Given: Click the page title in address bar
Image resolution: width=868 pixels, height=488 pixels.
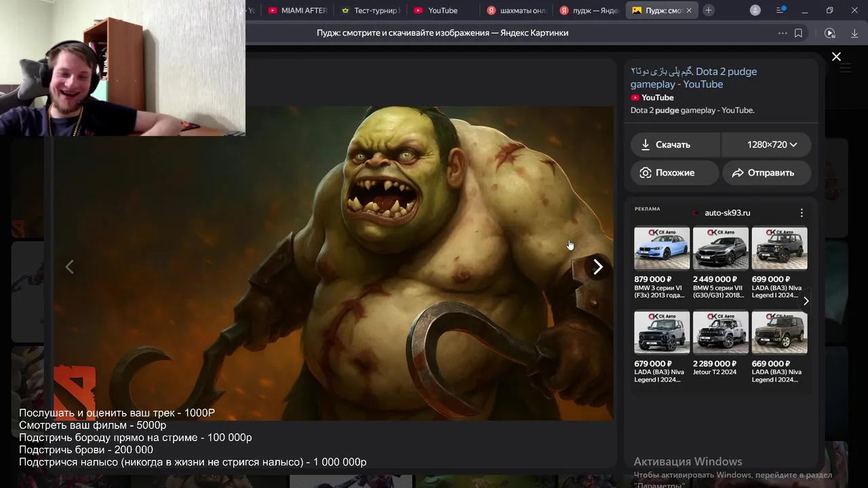Looking at the screenshot, I should pyautogui.click(x=442, y=33).
